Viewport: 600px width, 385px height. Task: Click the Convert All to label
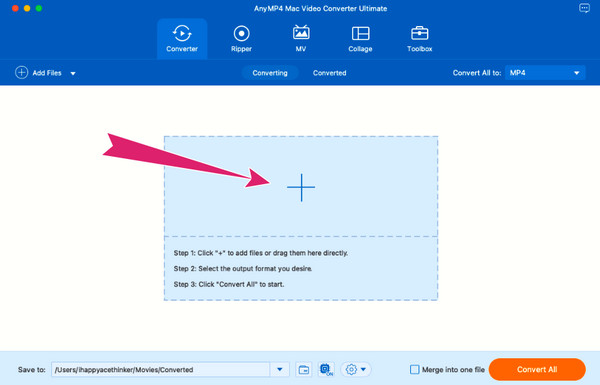pyautogui.click(x=477, y=73)
